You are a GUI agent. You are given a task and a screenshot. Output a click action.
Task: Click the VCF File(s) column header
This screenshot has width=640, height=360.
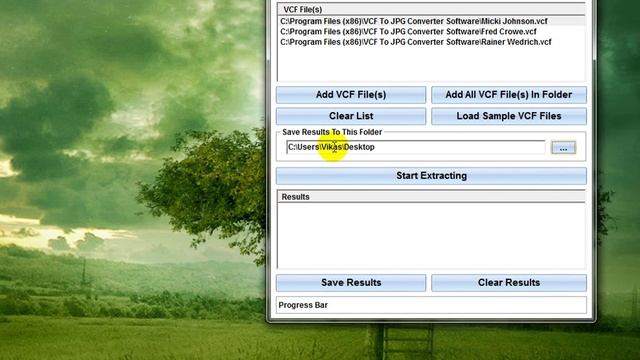coord(432,9)
